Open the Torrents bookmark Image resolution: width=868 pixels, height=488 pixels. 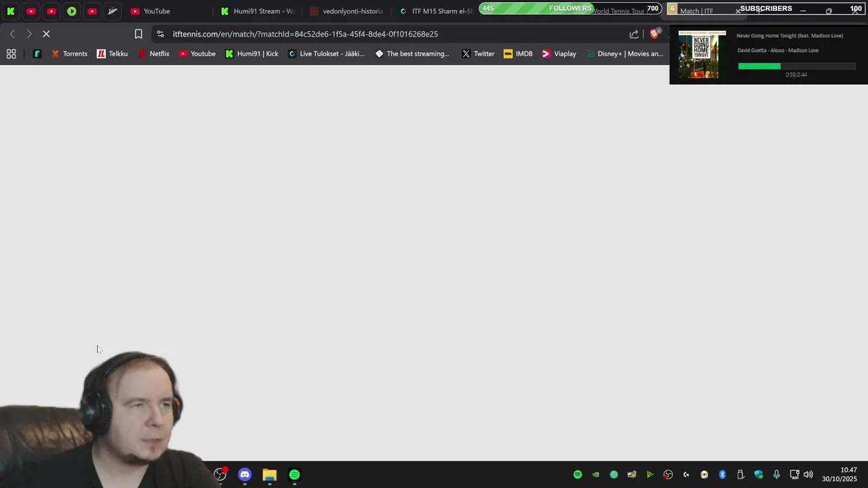tap(69, 54)
